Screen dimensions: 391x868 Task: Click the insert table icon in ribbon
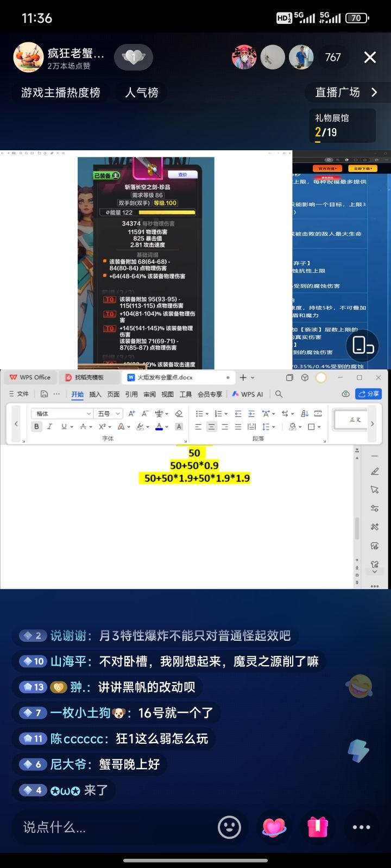tap(318, 413)
